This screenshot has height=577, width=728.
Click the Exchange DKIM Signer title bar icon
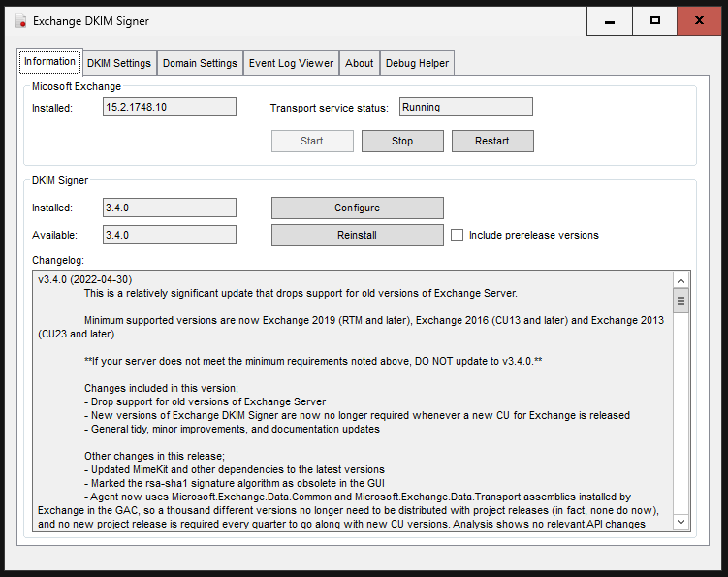[x=20, y=21]
